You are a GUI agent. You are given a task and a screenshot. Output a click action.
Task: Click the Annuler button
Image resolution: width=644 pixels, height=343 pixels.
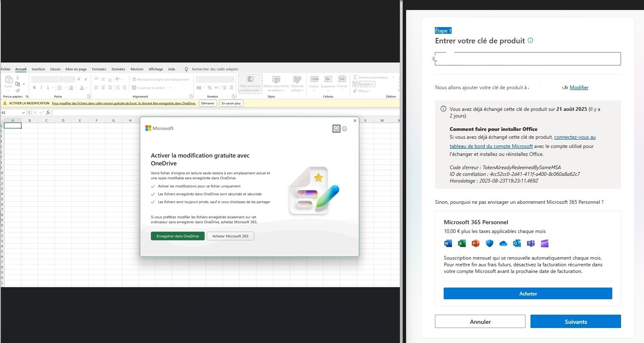(x=480, y=321)
